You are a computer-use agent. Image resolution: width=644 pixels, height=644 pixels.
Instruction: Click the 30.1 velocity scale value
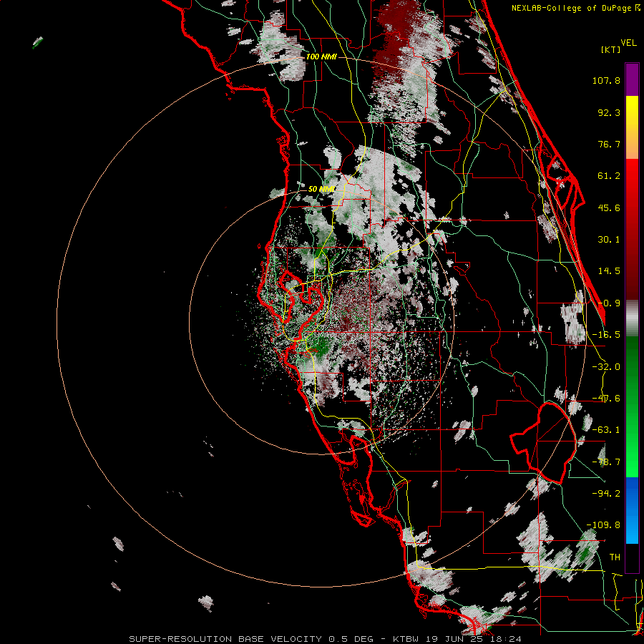[609, 240]
